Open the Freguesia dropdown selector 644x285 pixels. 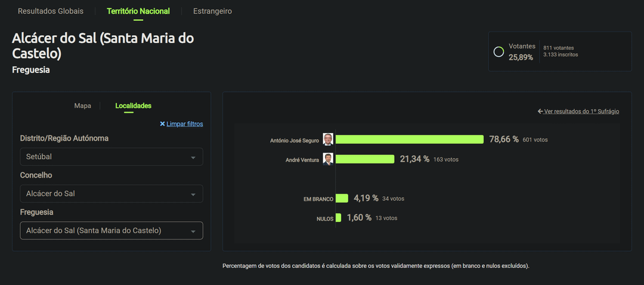pos(111,231)
